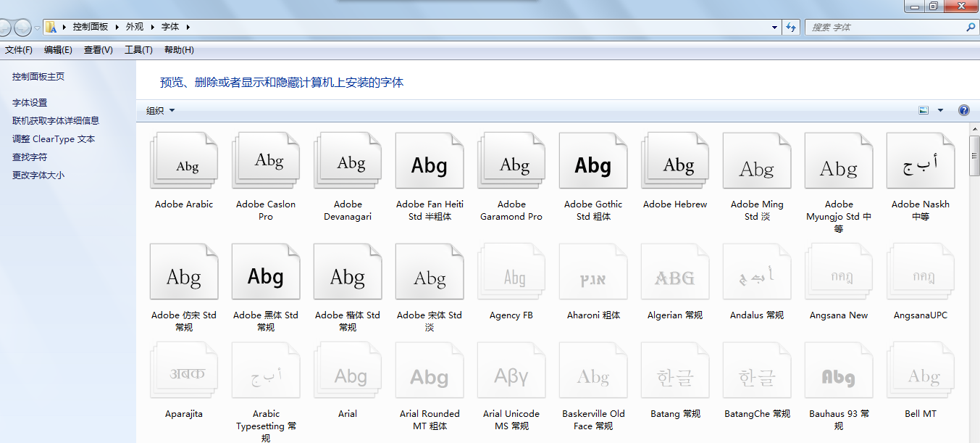Select the Batang font icon

point(675,370)
